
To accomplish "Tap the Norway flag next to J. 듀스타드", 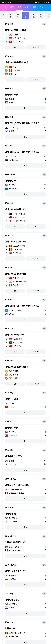I will 11,38.
